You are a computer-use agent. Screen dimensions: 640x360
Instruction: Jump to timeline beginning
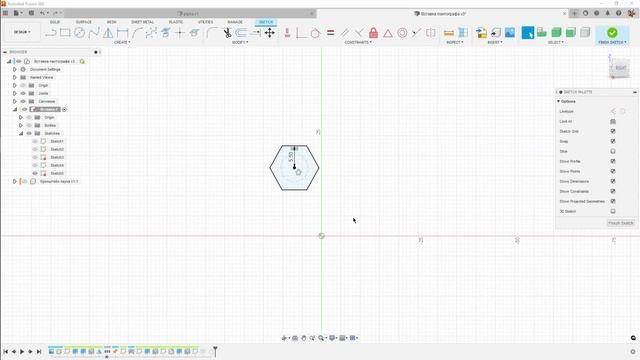(x=6, y=351)
